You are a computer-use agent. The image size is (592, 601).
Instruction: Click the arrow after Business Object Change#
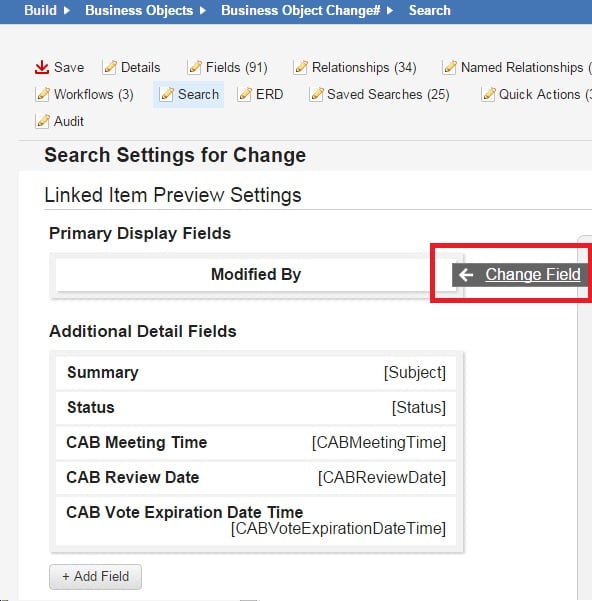coord(390,10)
